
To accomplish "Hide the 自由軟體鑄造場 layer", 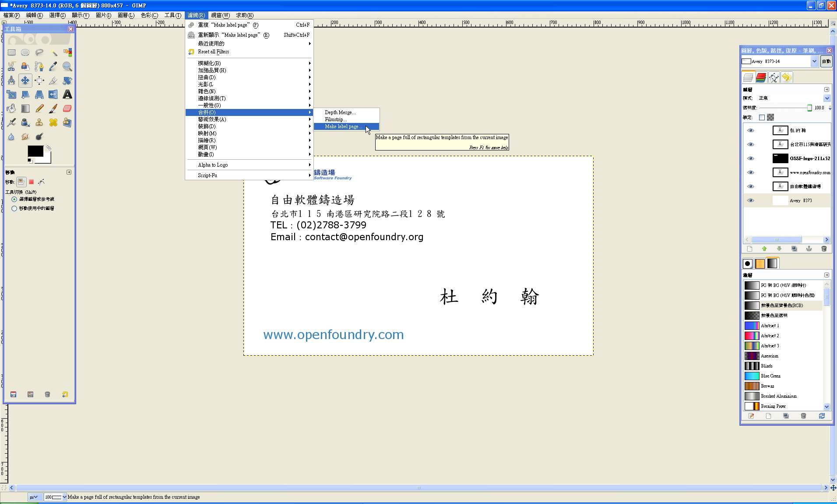I will pos(751,186).
